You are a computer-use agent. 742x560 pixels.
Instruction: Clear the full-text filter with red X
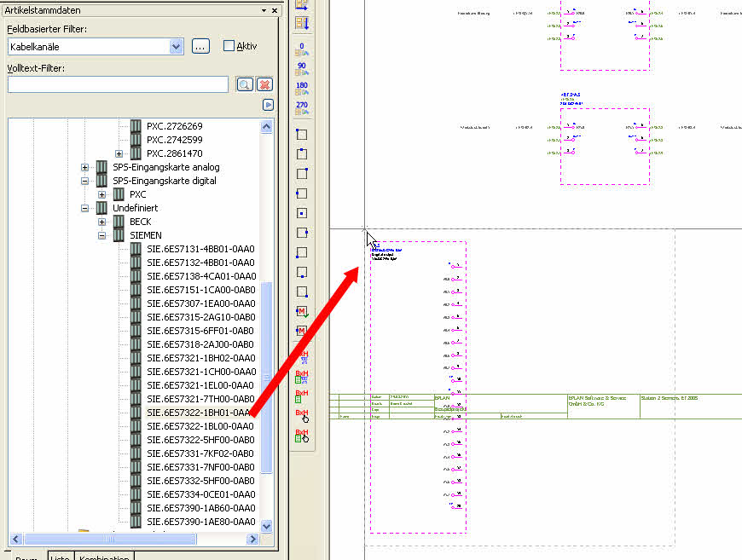point(265,84)
